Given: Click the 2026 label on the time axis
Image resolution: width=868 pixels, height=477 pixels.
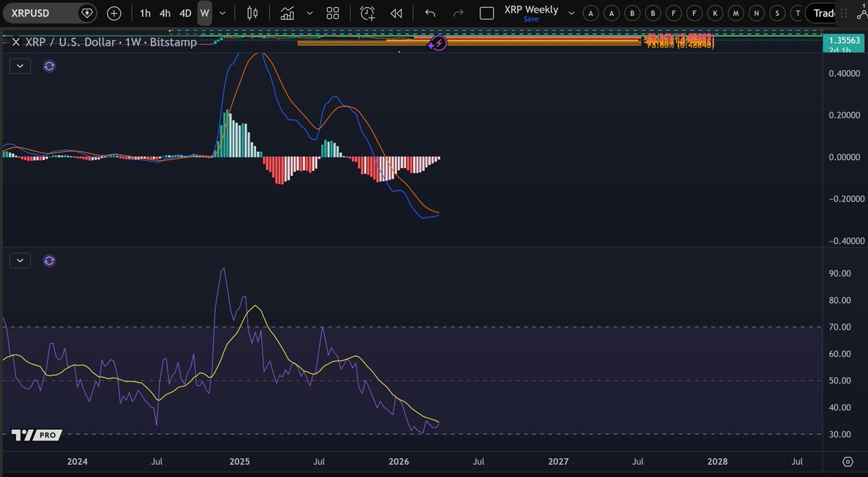Looking at the screenshot, I should tap(399, 461).
